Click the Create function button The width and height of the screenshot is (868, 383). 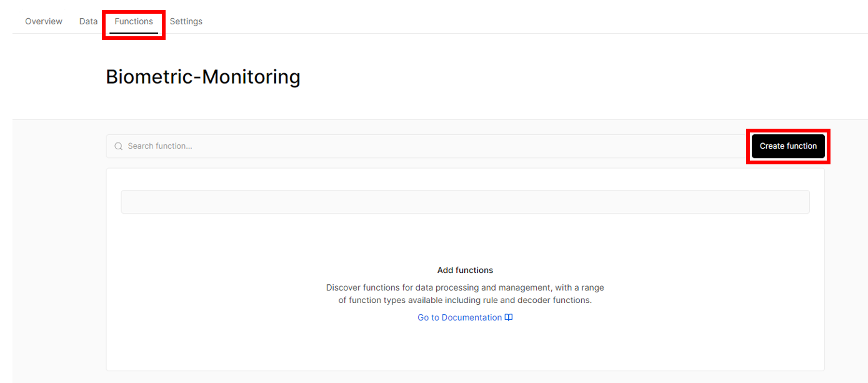[788, 146]
